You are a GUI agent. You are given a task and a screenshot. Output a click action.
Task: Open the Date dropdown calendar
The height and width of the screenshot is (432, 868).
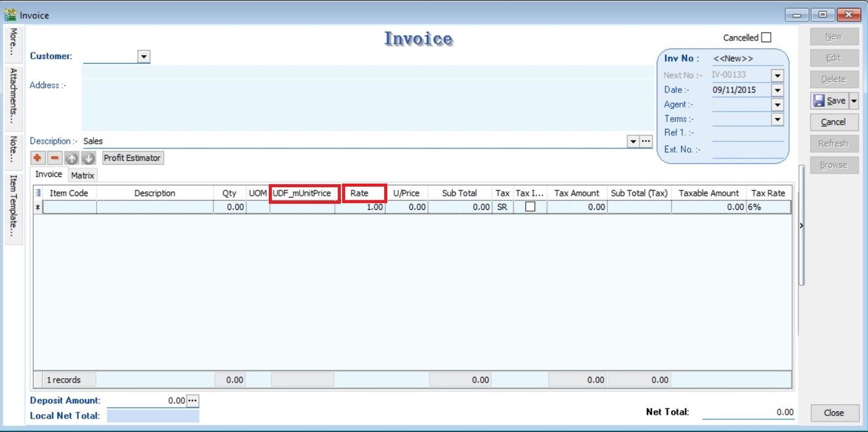778,90
